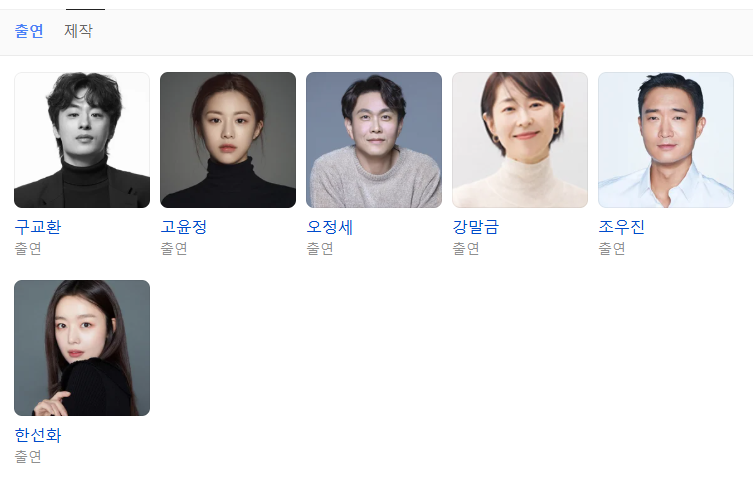Open 한선화's profile photo
The image size is (753, 480).
point(82,348)
